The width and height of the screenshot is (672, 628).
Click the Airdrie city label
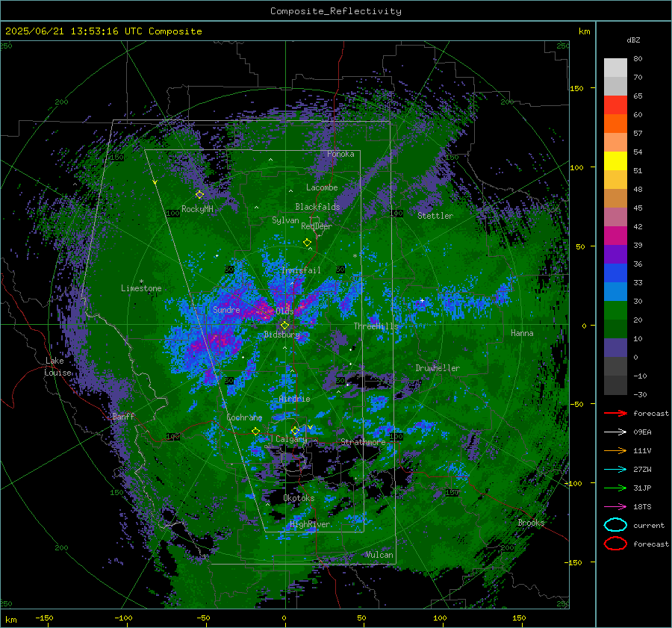pos(294,399)
